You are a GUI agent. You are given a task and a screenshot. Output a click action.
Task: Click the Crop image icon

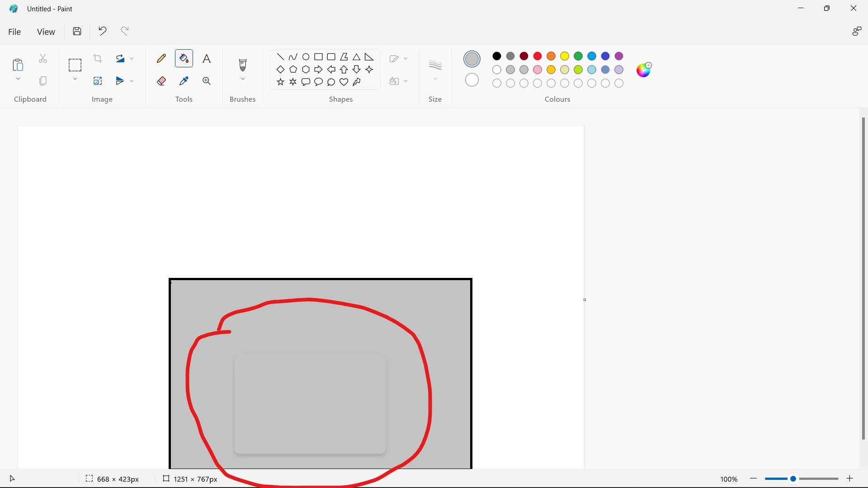coord(98,59)
